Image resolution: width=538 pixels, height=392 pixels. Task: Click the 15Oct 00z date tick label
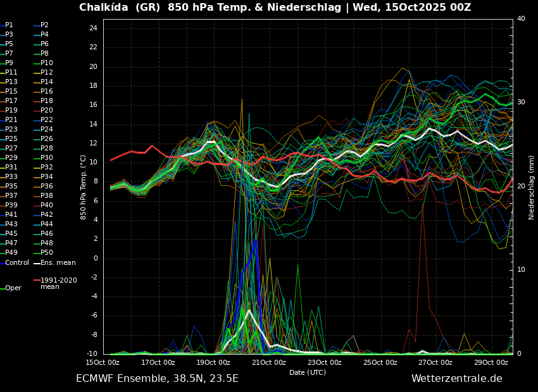coord(103,362)
